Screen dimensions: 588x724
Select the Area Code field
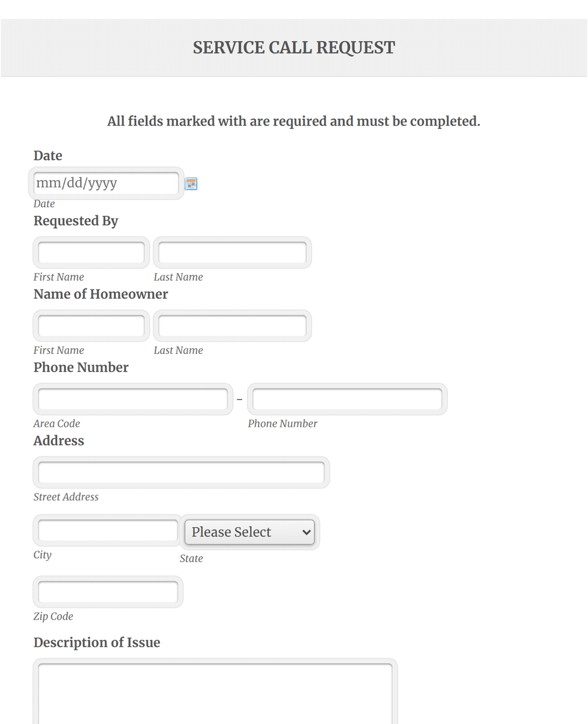(x=132, y=398)
